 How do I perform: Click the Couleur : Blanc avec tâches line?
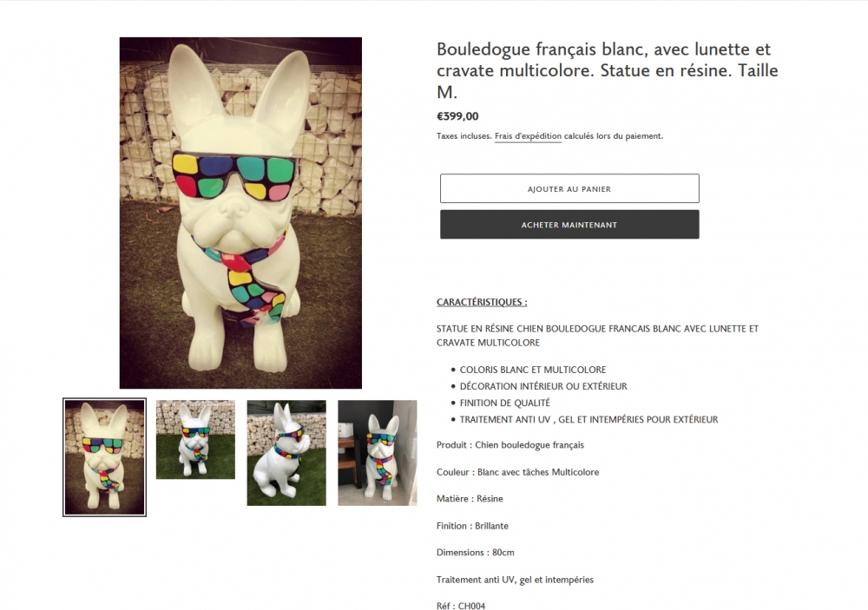pos(517,472)
